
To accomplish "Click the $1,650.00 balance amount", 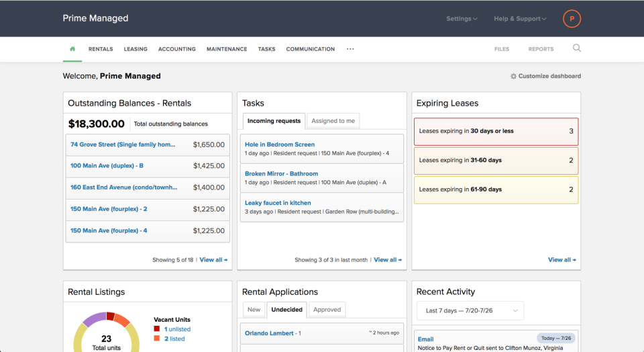I will [209, 144].
